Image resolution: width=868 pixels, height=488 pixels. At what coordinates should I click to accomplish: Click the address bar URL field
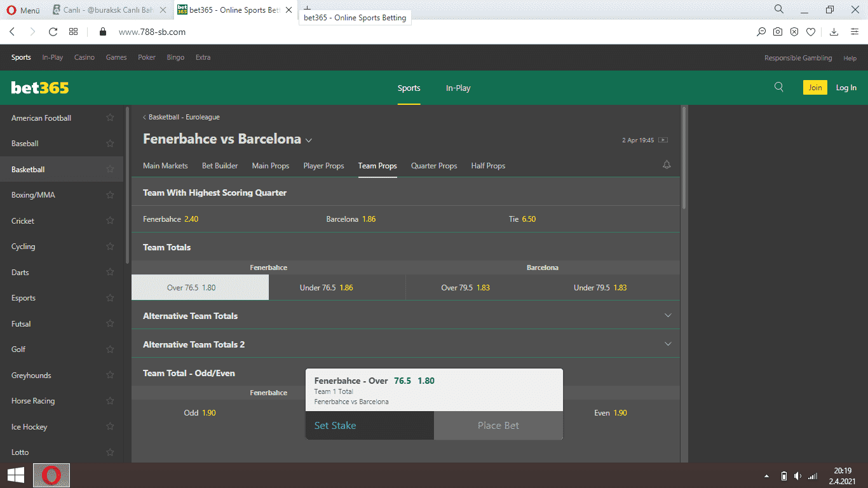click(x=432, y=32)
